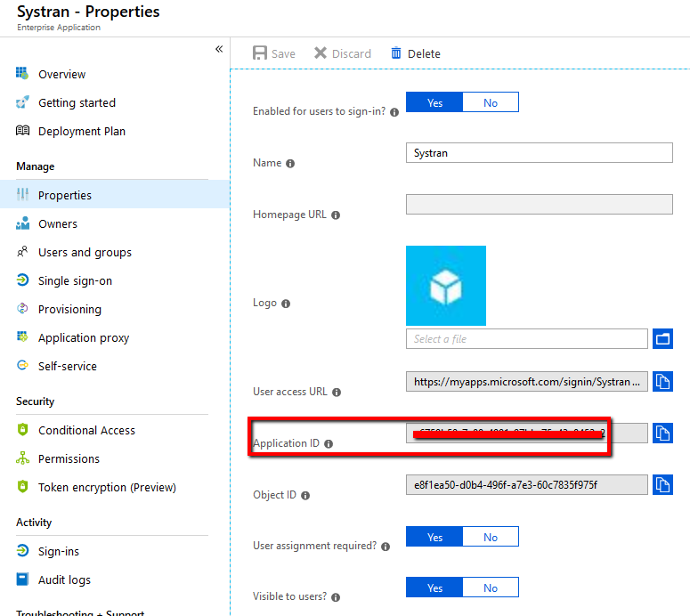Open Self-service settings

(68, 367)
